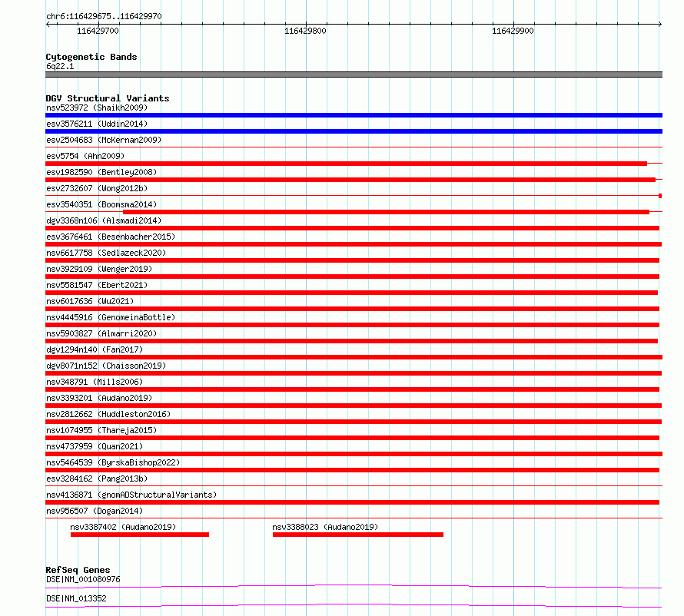
Task: Open the esv3576211 (Uddin2014) variant label
Action: click(97, 124)
